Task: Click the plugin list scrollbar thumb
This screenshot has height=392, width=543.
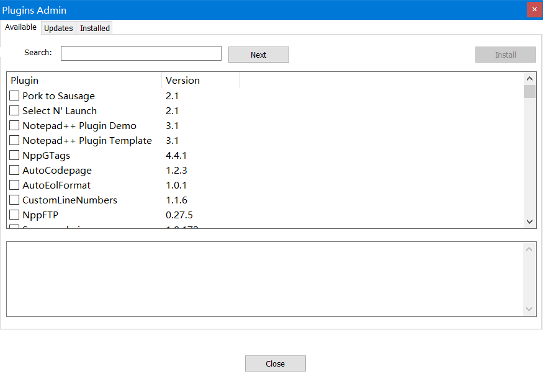Action: pyautogui.click(x=529, y=91)
